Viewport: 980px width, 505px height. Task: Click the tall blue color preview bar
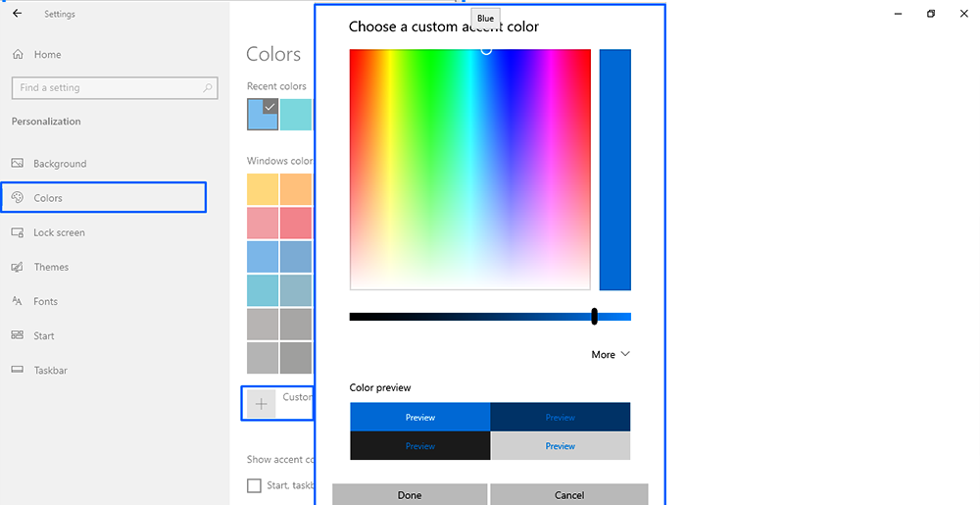pos(614,170)
